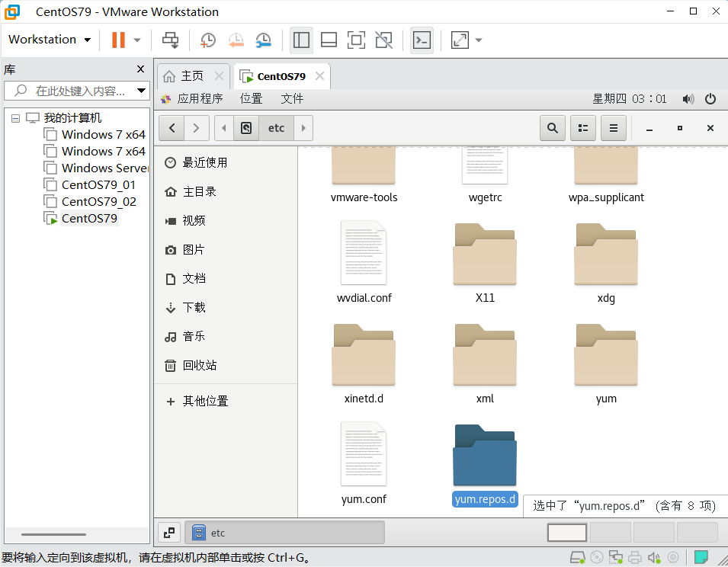The width and height of the screenshot is (728, 567).
Task: Toggle the library sidebar view icon
Action: (301, 40)
